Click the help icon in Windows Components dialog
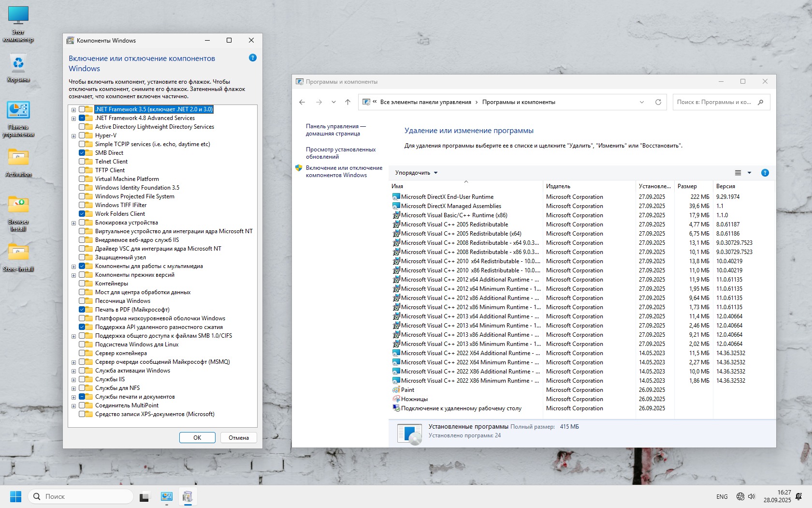Screen dimensions: 812x508 pyautogui.click(x=252, y=58)
